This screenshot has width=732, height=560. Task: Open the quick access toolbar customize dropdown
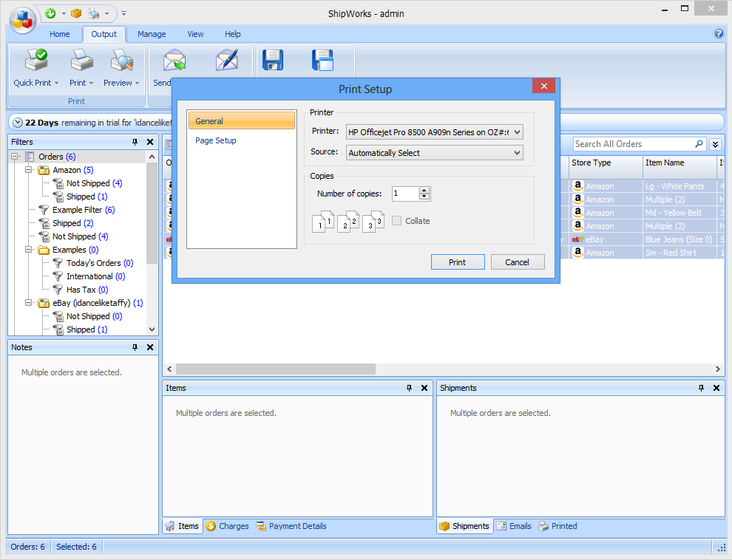pos(123,13)
